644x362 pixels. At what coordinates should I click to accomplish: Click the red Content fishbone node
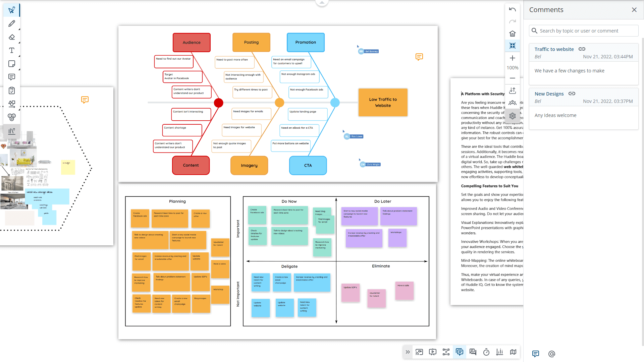[191, 165]
